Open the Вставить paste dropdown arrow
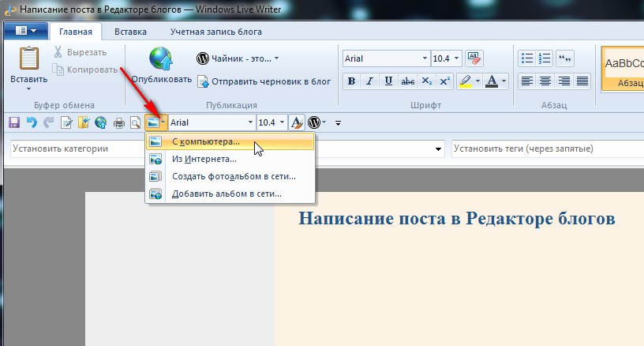The image size is (644, 346). pos(28,88)
